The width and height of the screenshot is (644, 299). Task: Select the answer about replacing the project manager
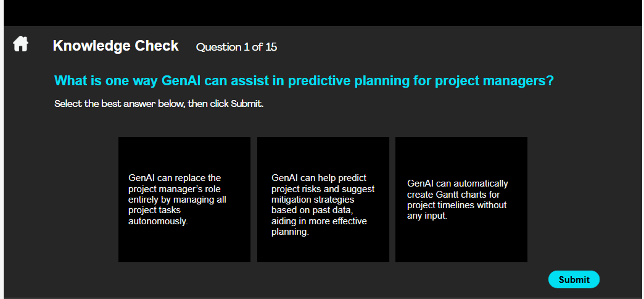point(184,200)
